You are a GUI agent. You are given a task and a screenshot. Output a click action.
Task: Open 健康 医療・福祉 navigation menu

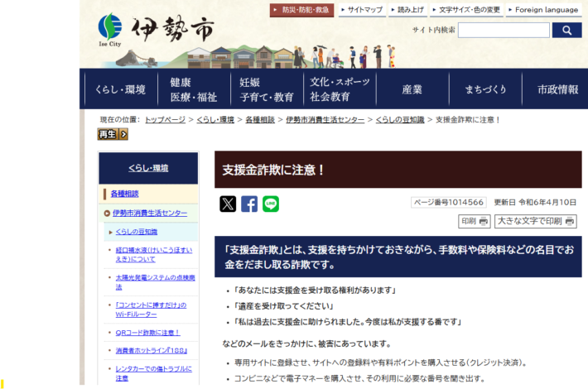(x=194, y=89)
